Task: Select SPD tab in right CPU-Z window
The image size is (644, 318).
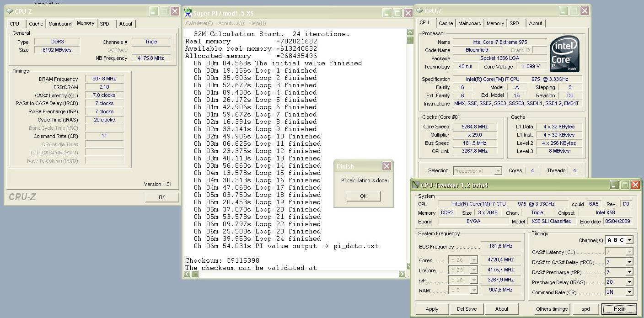Action: pyautogui.click(x=515, y=23)
